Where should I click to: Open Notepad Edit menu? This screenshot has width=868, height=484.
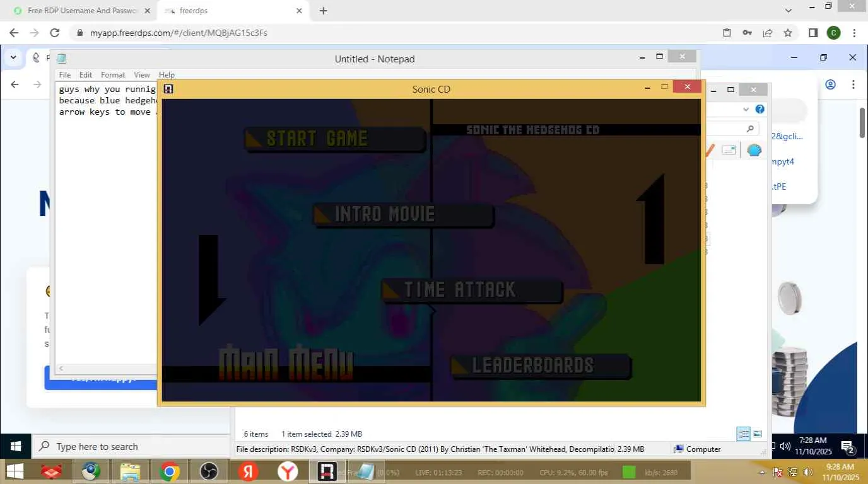tap(86, 74)
